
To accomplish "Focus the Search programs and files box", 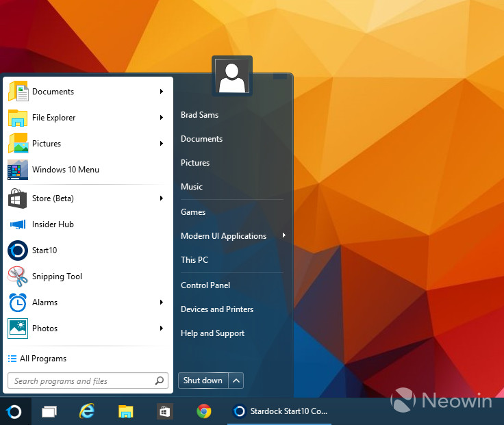I will pyautogui.click(x=88, y=381).
